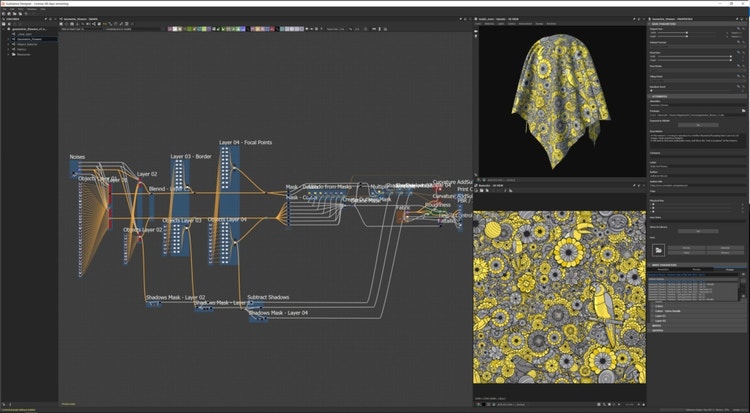Click the Resources folder icon in Explorer
Image resolution: width=750 pixels, height=413 pixels.
coord(12,54)
